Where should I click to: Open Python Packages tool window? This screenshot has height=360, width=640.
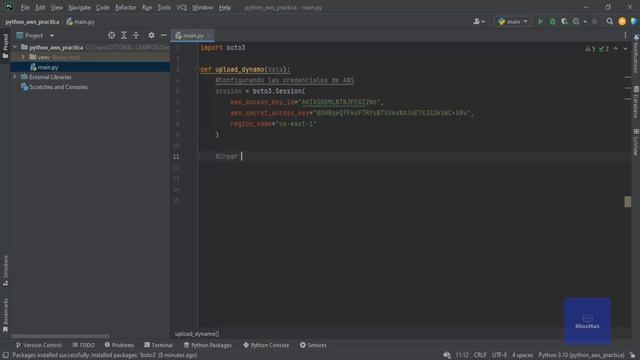click(207, 345)
